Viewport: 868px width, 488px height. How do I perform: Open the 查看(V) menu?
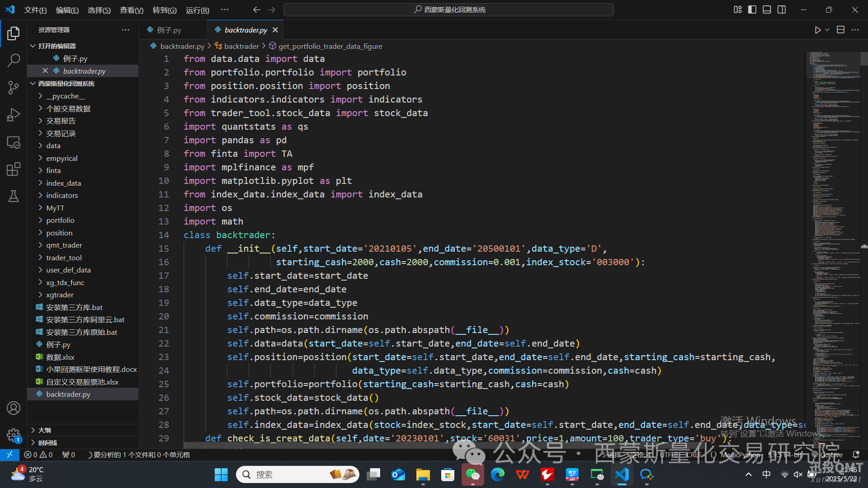[x=132, y=10]
